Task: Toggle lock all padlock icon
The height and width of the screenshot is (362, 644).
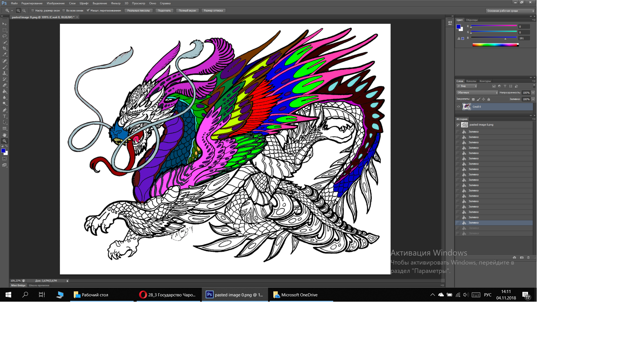Action: coord(489,99)
